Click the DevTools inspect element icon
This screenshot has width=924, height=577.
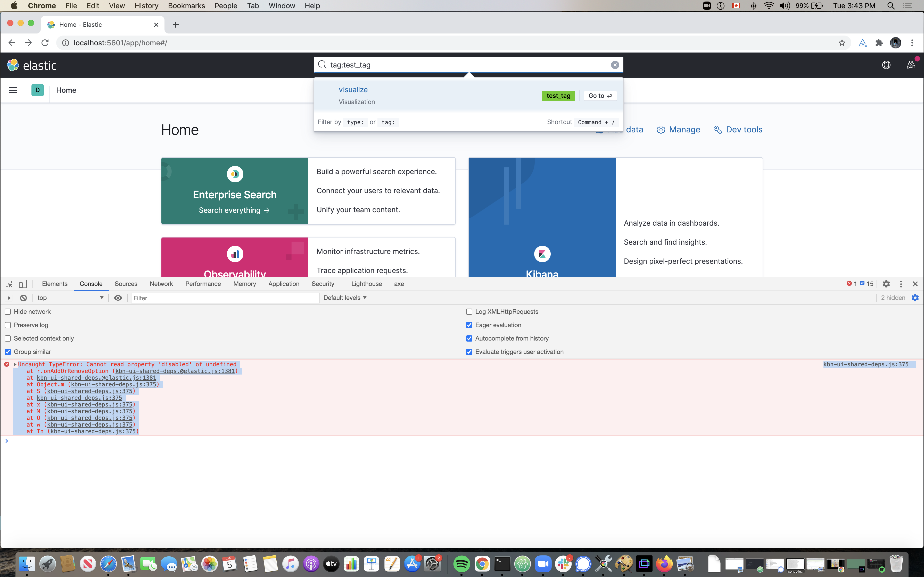coord(9,284)
